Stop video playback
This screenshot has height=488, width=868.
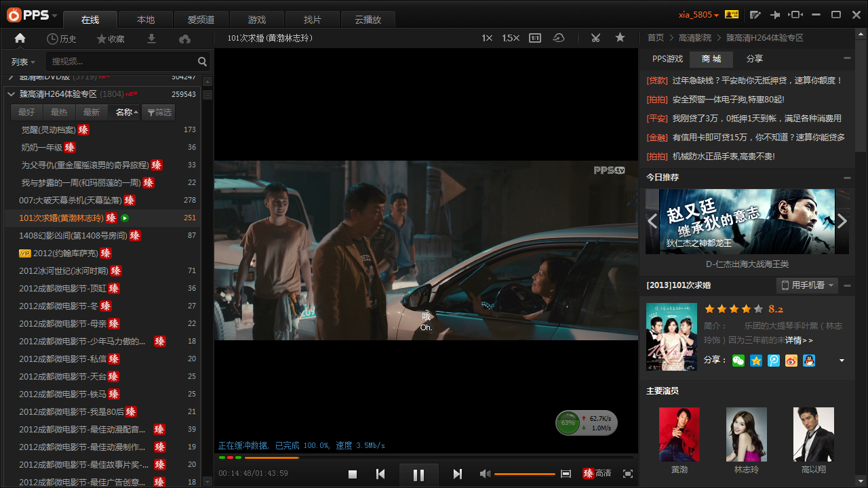pos(353,474)
